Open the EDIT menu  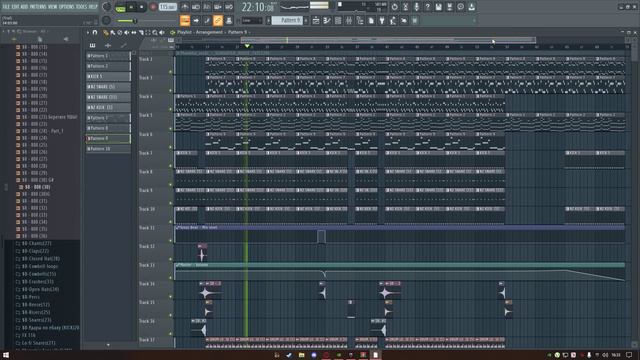[x=15, y=7]
